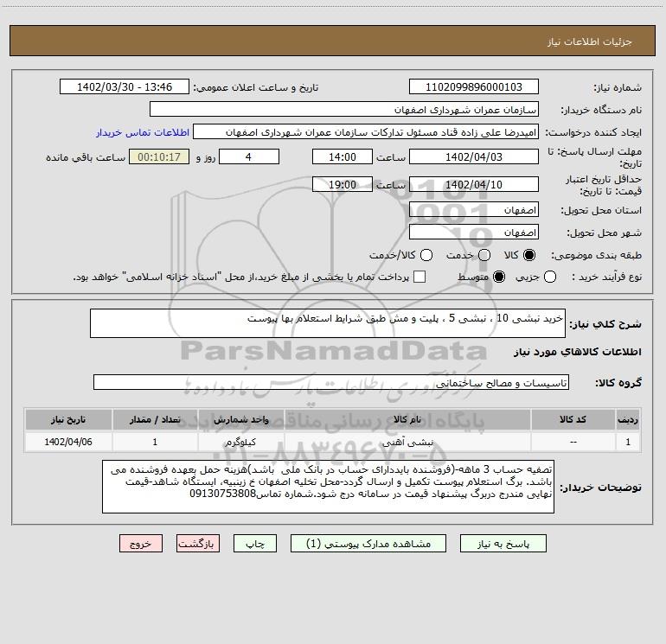Choose the متوسط purchase type radio
666x644 pixels.
point(499,277)
